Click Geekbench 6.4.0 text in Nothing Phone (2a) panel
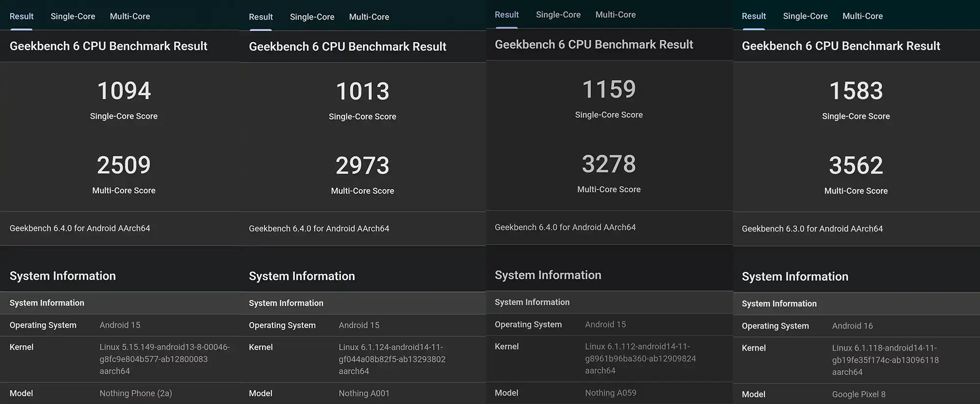Screen dimensions: 980x404 80,228
